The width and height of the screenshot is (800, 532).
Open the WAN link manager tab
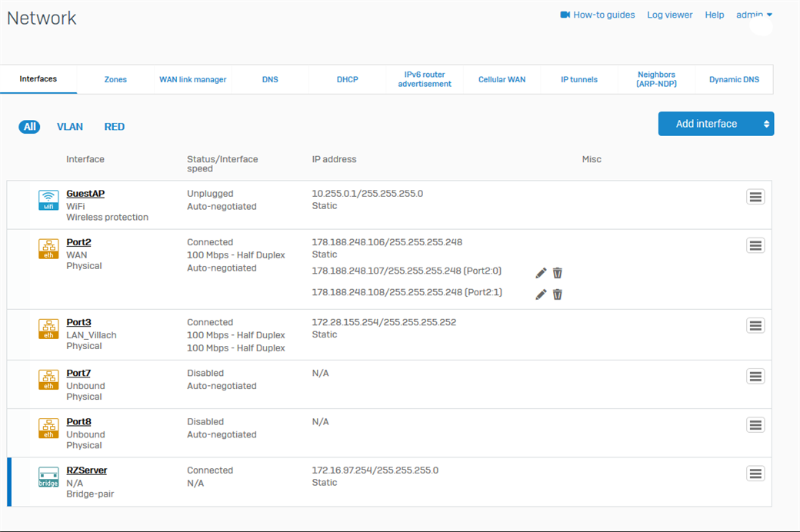click(192, 79)
